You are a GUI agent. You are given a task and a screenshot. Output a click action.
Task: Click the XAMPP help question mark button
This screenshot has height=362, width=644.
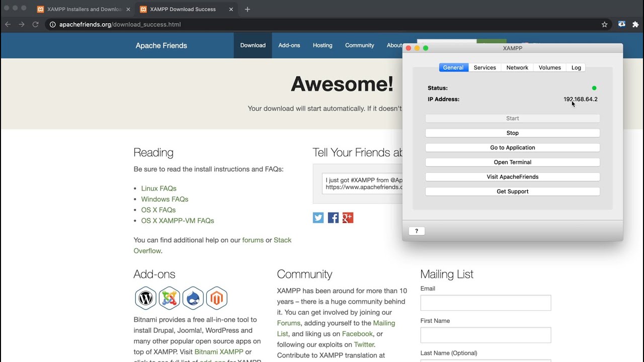click(x=417, y=231)
